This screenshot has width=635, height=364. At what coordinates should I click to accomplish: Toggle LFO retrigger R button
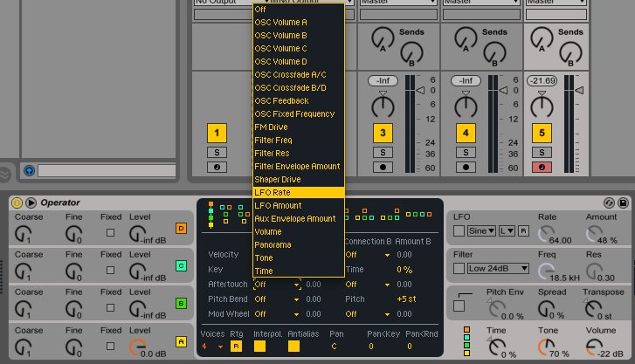(523, 230)
